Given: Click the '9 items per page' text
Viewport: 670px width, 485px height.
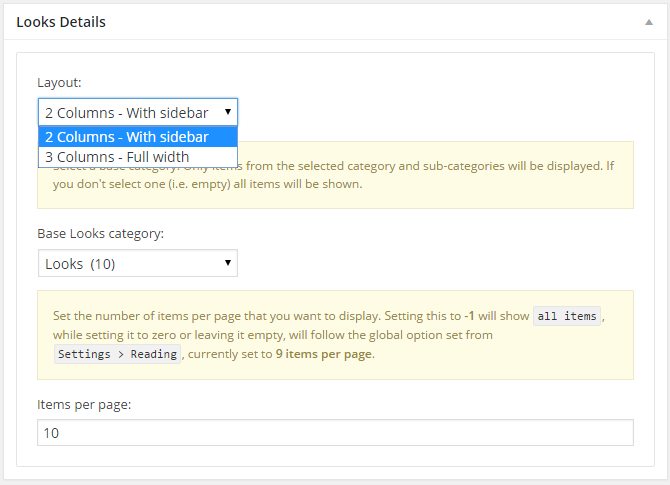Looking at the screenshot, I should (x=323, y=354).
